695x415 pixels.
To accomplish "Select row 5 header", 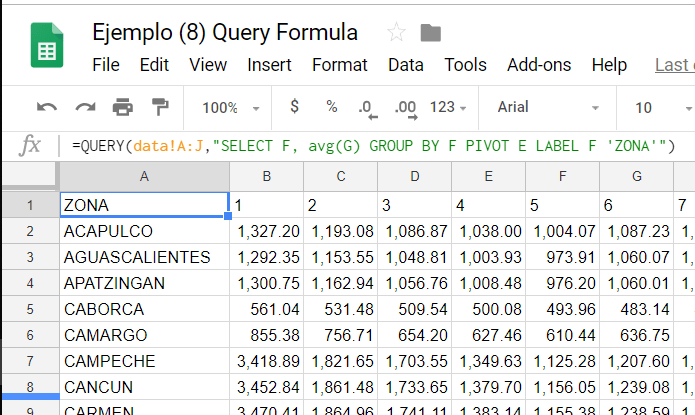I will pos(30,309).
